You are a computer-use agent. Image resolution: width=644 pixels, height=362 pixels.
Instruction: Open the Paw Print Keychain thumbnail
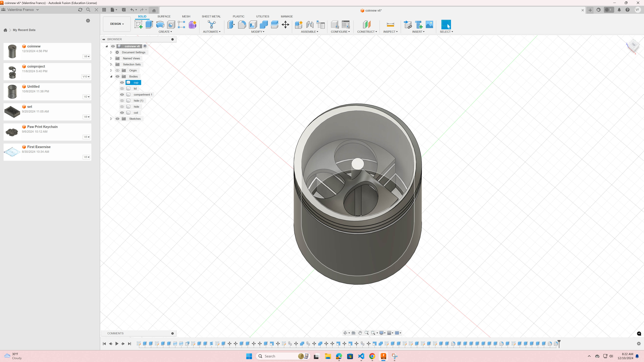[12, 132]
